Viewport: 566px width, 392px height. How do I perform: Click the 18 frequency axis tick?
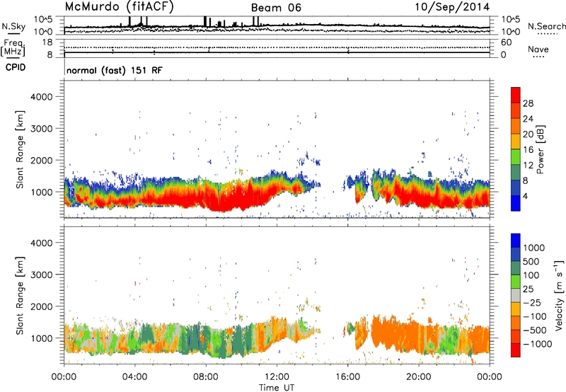(47, 42)
